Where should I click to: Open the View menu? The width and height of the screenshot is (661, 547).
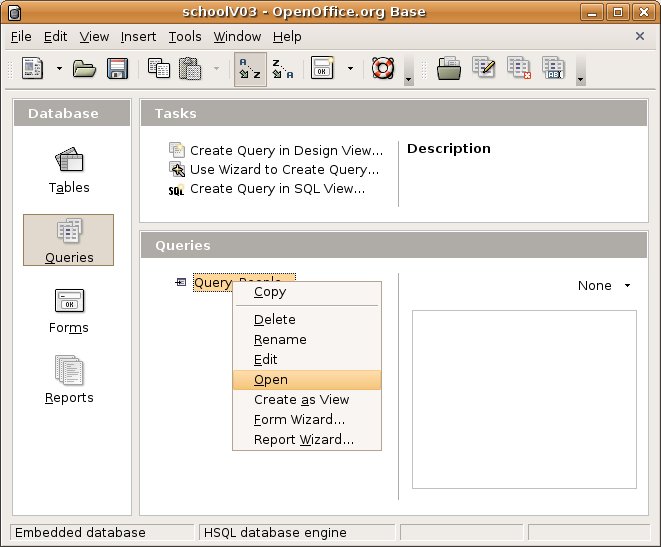point(94,37)
